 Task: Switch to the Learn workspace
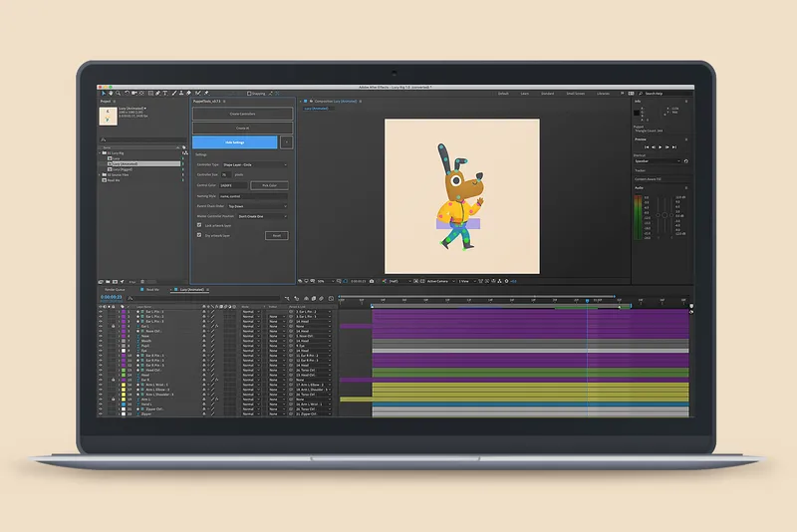(525, 94)
